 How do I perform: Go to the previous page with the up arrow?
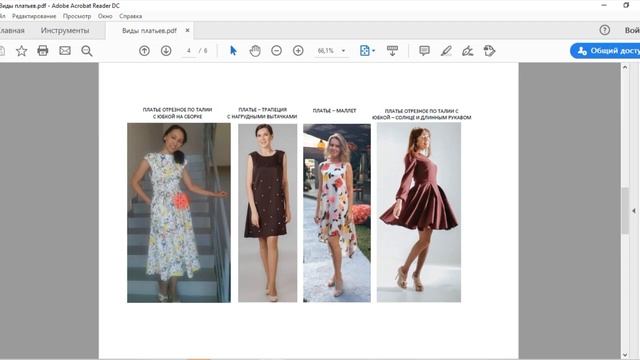coord(144,51)
